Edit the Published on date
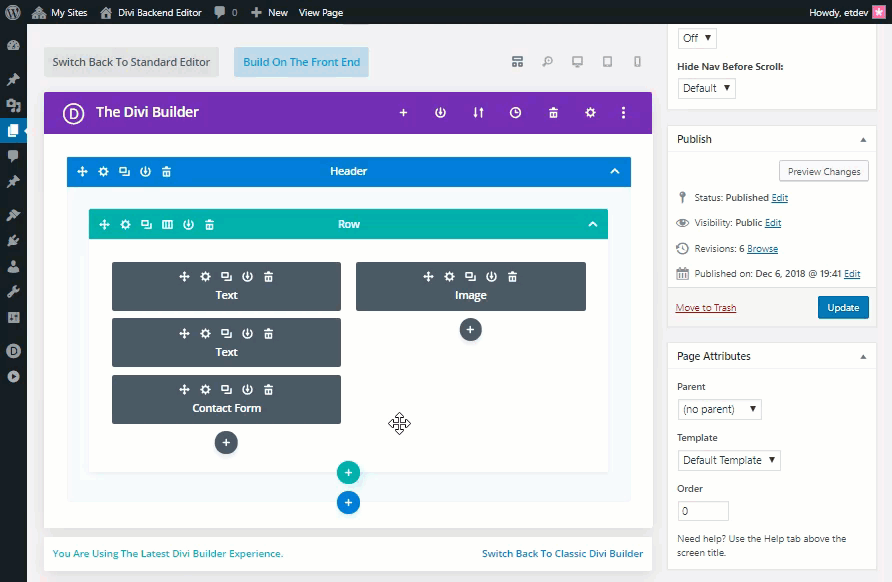Image resolution: width=892 pixels, height=582 pixels. coord(852,274)
